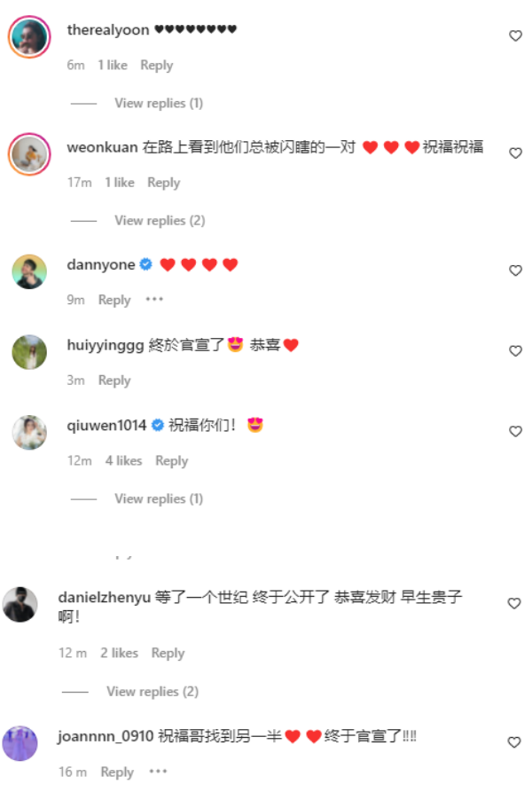This screenshot has height=792, width=532.
Task: Like weonkuan's comment with the heart icon
Action: pos(515,153)
